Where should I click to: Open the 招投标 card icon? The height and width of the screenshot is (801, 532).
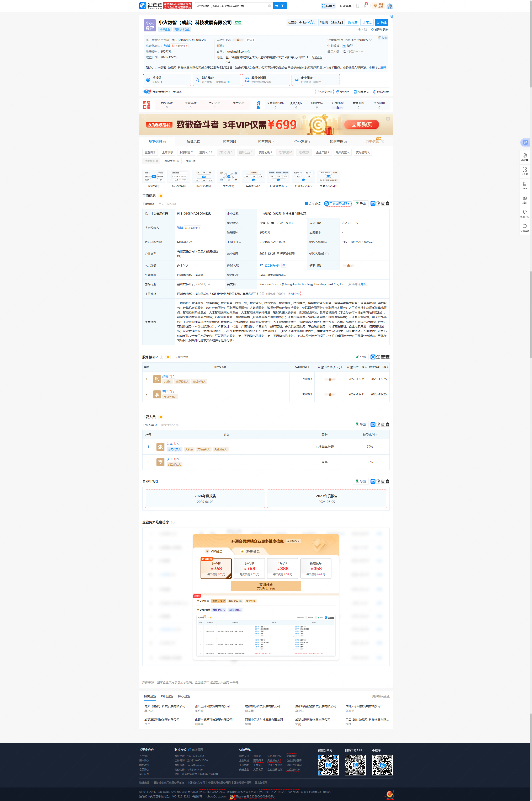click(148, 80)
